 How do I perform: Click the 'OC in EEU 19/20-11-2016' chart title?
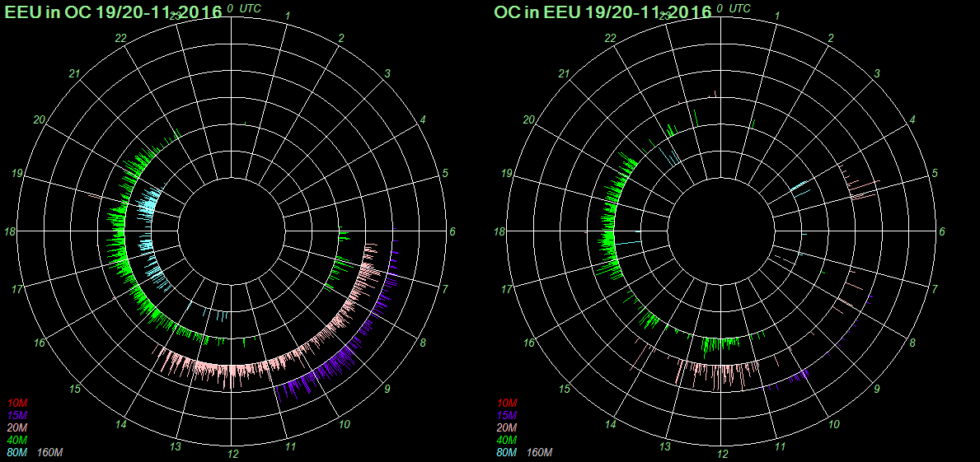[603, 12]
